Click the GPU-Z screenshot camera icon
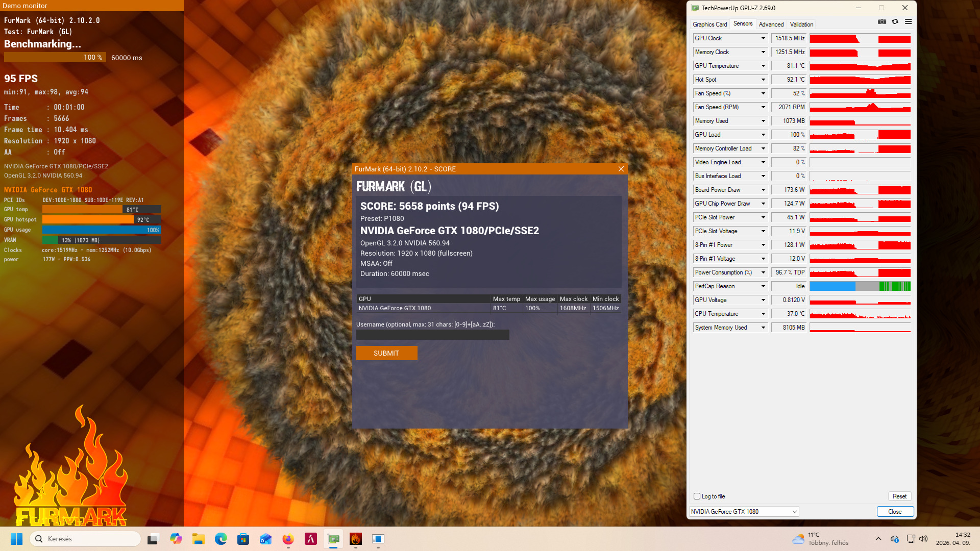This screenshot has height=551, width=980. point(881,21)
